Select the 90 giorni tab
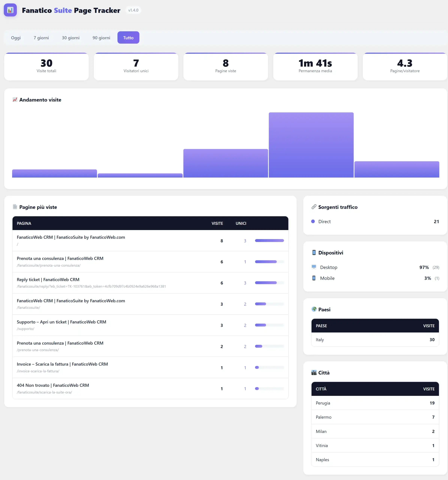The height and width of the screenshot is (480, 448). [x=101, y=38]
